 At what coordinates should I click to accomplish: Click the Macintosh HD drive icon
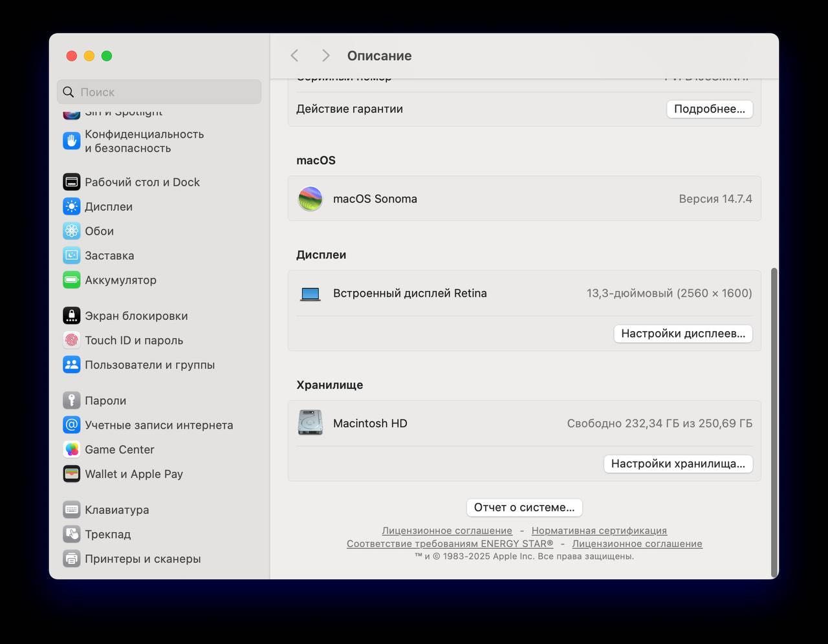(310, 423)
